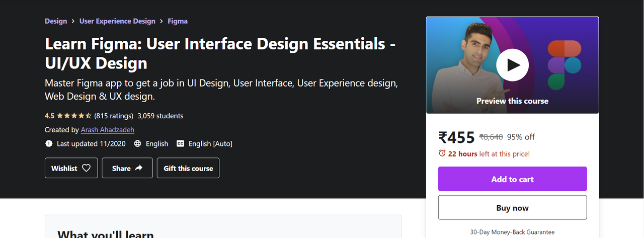Click Gift this course button
Viewport: 644px width, 238px height.
click(188, 168)
